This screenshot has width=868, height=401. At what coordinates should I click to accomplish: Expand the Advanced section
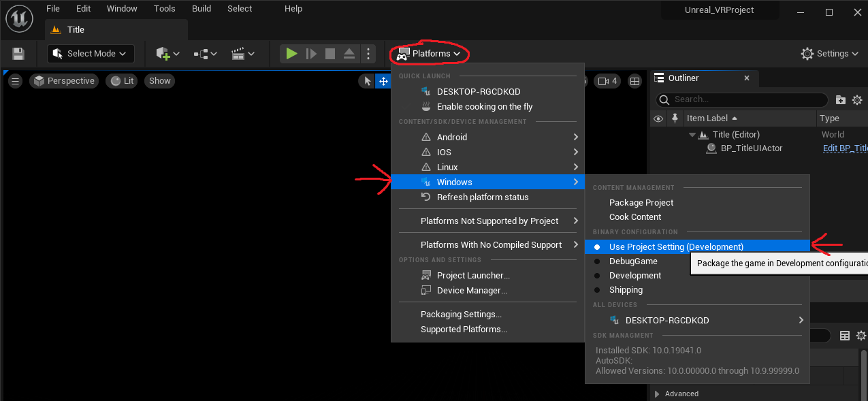click(657, 394)
